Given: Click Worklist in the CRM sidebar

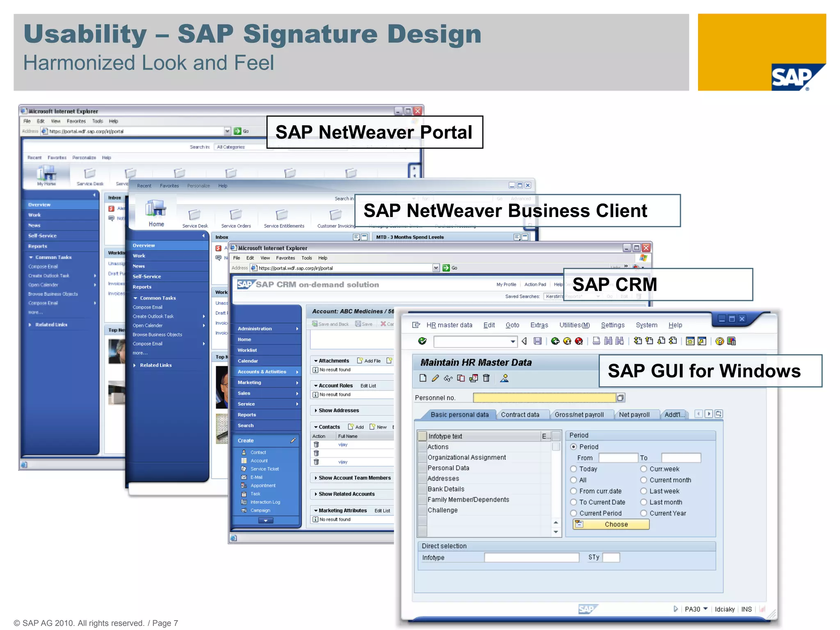Looking at the screenshot, I should tap(247, 350).
